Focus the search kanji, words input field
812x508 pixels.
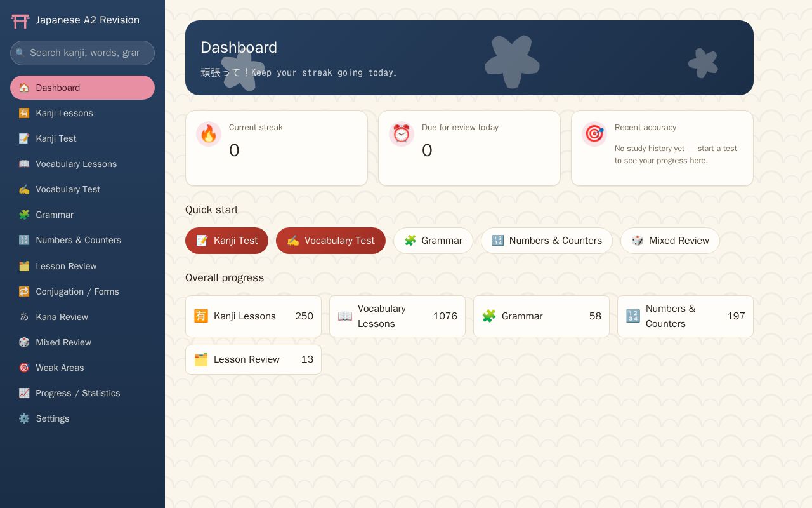82,53
